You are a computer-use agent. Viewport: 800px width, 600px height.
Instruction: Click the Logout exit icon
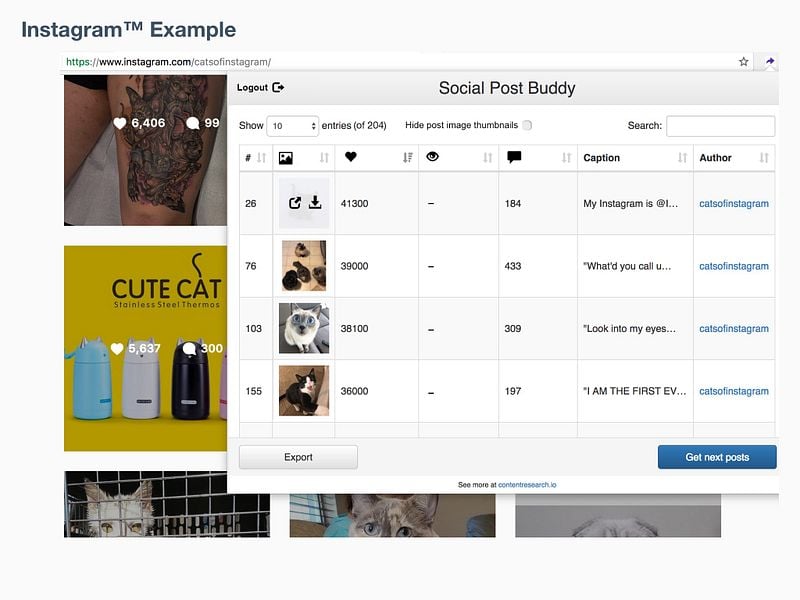(278, 87)
